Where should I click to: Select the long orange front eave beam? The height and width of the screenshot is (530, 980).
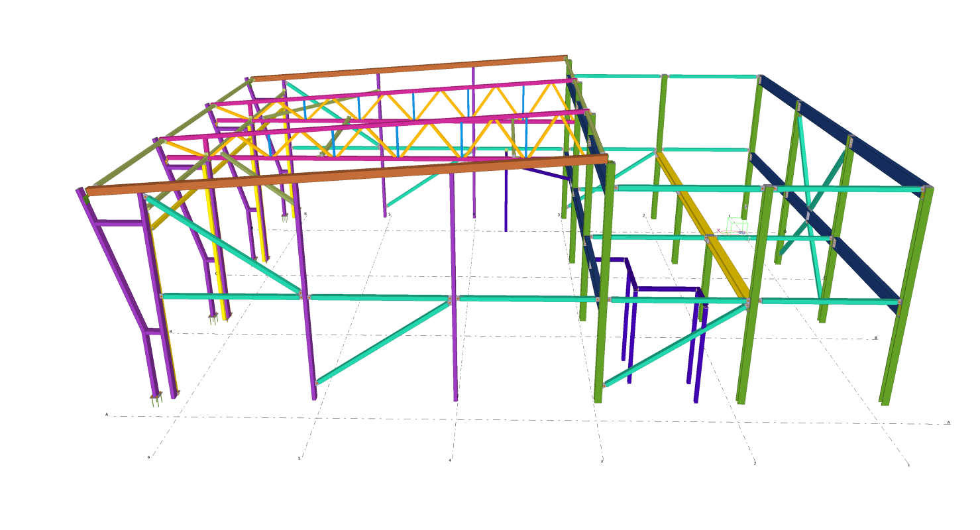point(345,175)
